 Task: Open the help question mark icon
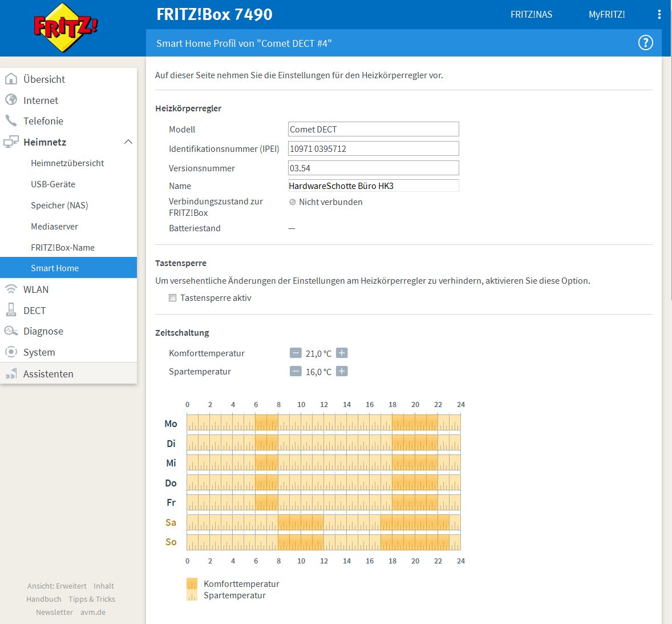click(x=645, y=43)
